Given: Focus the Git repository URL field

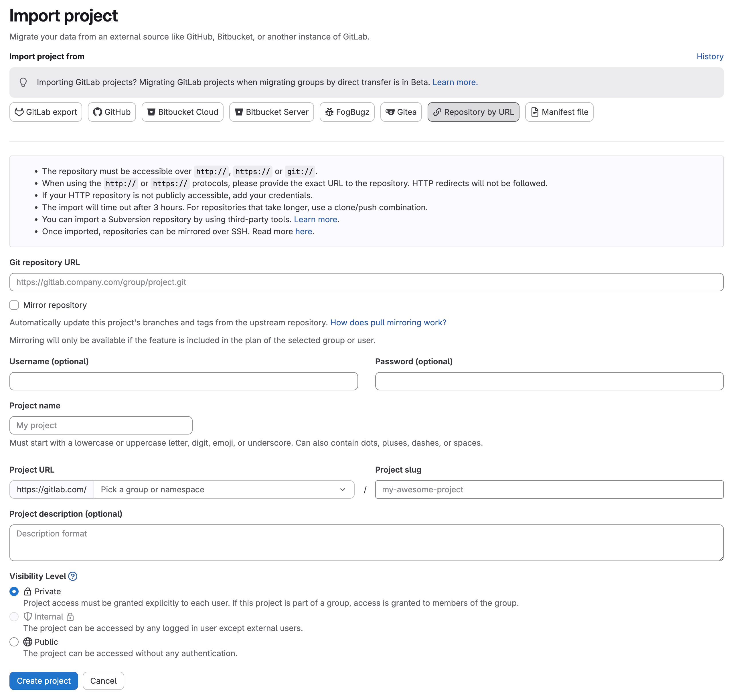Looking at the screenshot, I should coord(366,282).
